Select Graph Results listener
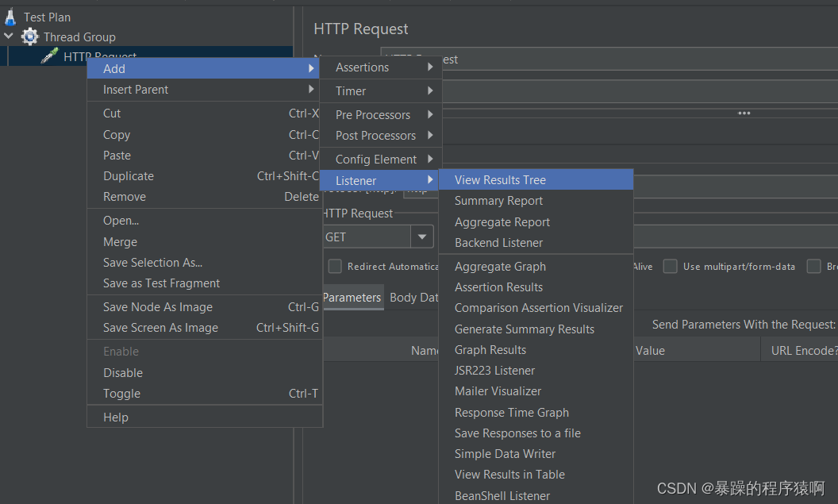838x504 pixels. tap(536, 350)
